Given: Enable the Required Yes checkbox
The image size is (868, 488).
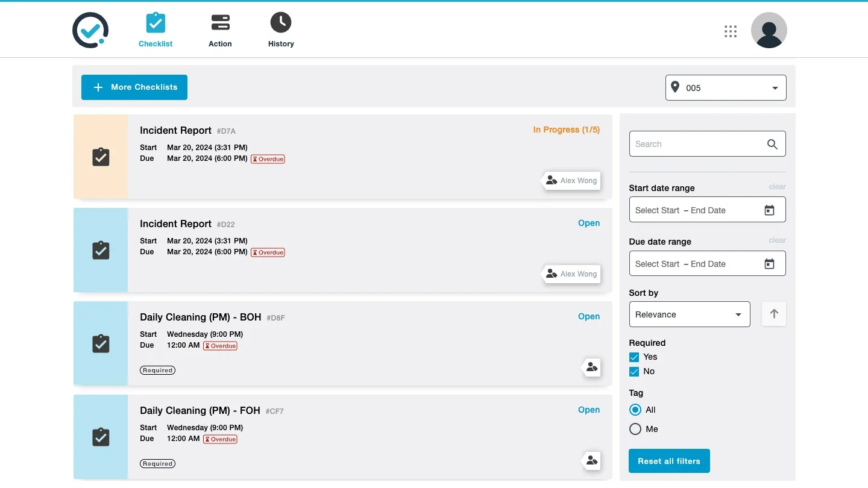Looking at the screenshot, I should pyautogui.click(x=634, y=357).
